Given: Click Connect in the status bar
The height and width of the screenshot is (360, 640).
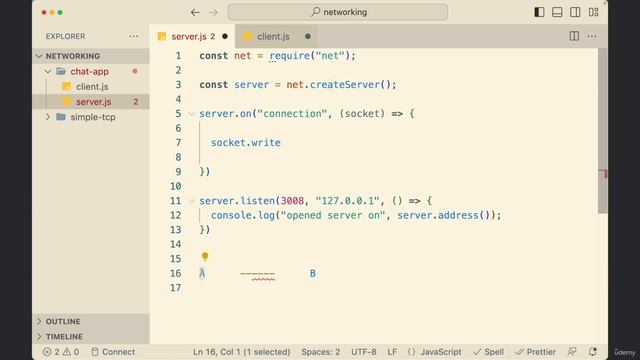Looking at the screenshot, I should [113, 352].
